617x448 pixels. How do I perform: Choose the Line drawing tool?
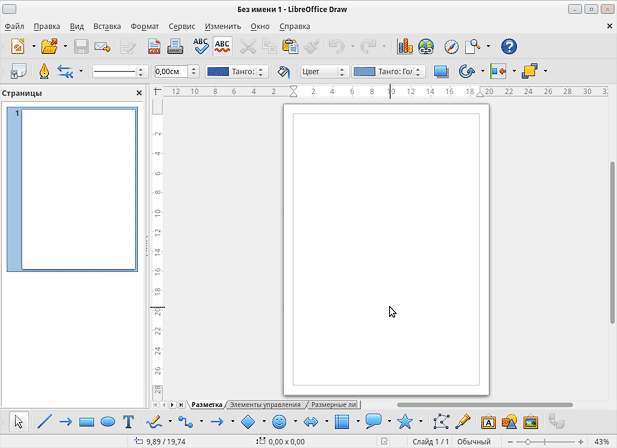pyautogui.click(x=44, y=422)
